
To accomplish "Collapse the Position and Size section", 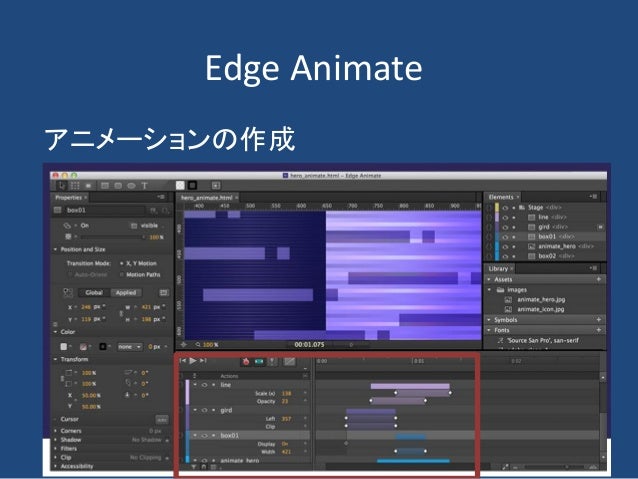I will [56, 249].
